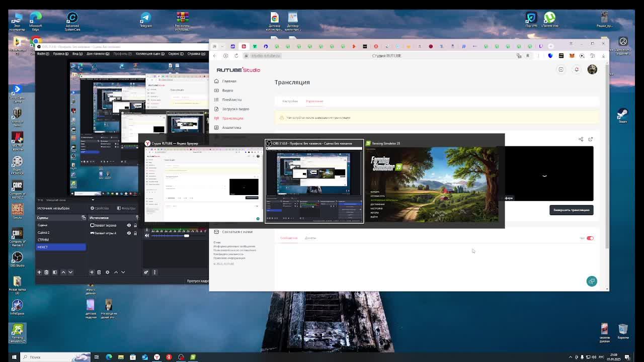Viewport: 644px width, 362px height.
Task: Move the selected OBS scene down
Action: point(70,272)
